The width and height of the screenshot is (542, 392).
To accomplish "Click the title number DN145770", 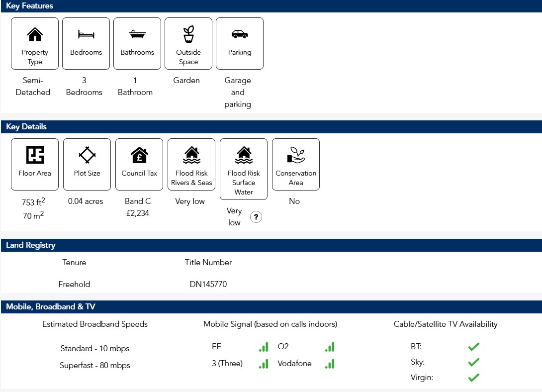I will tap(208, 285).
